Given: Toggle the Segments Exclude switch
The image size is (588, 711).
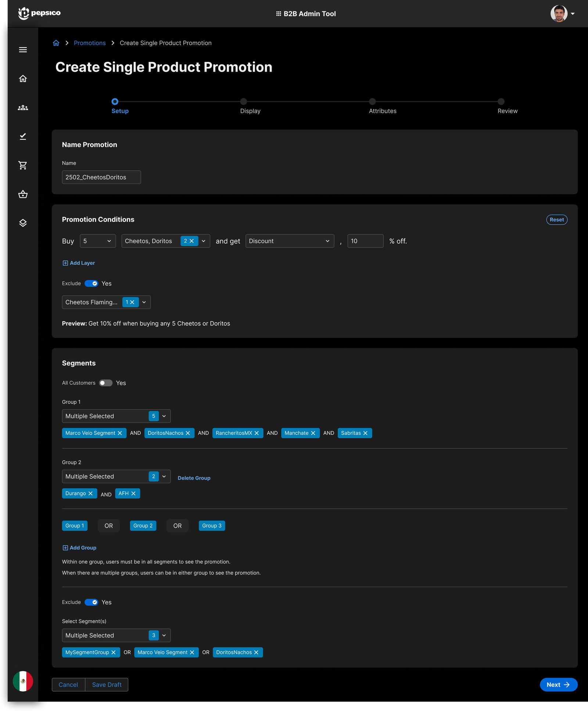Looking at the screenshot, I should pos(91,602).
